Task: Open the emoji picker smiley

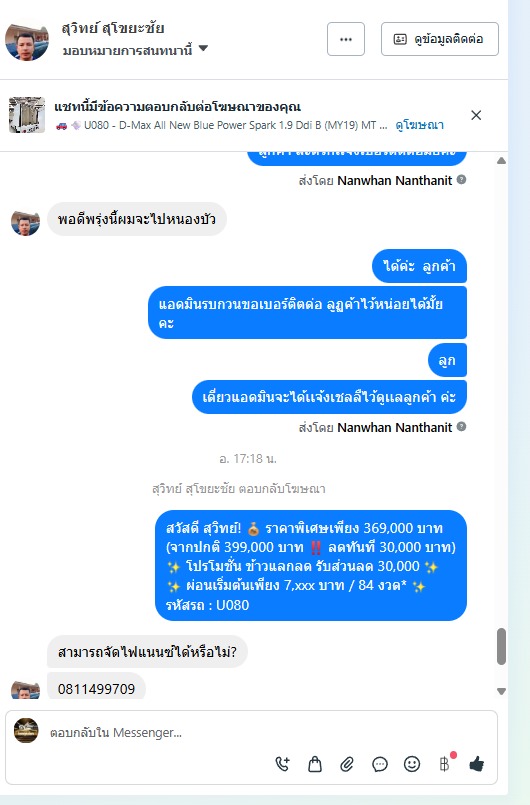Action: click(x=412, y=764)
